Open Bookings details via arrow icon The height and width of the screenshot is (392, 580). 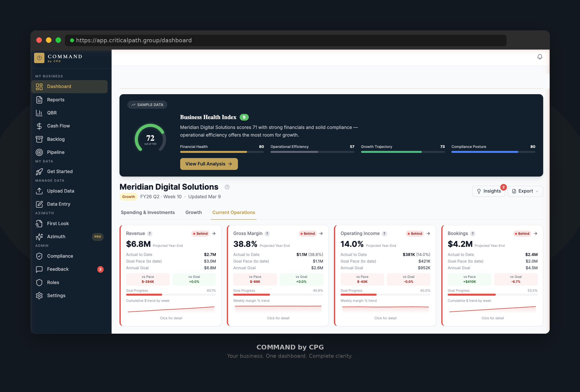point(536,233)
